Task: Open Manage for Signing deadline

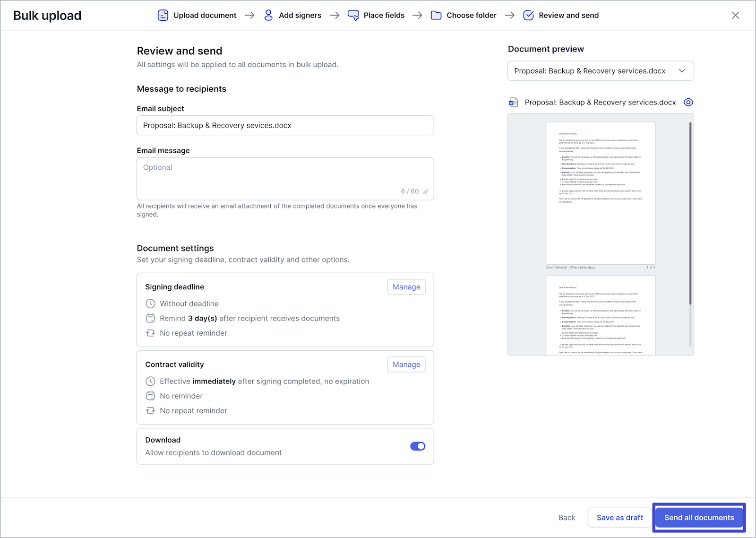Action: [x=406, y=287]
